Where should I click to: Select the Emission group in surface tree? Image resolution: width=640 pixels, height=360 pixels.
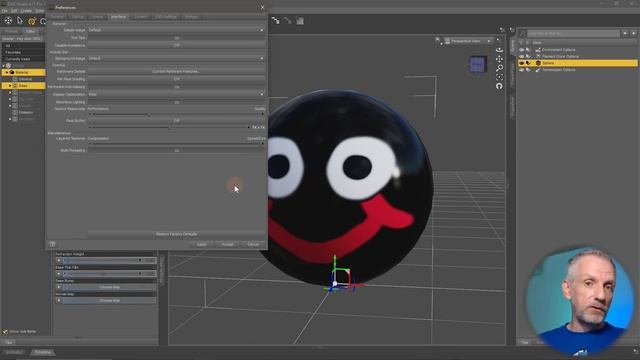(x=26, y=112)
